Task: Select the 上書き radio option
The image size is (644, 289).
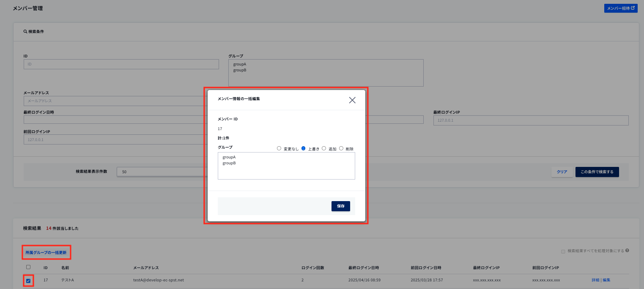Action: [x=304, y=148]
